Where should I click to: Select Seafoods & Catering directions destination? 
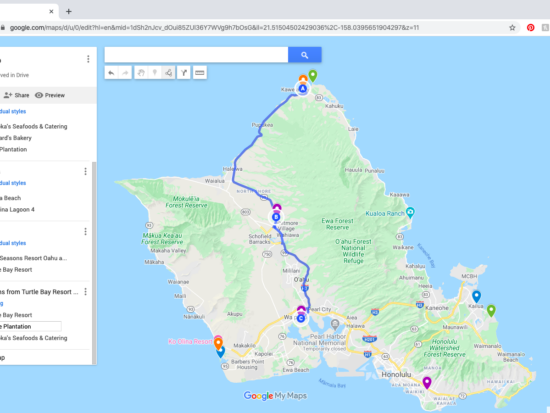pos(34,338)
